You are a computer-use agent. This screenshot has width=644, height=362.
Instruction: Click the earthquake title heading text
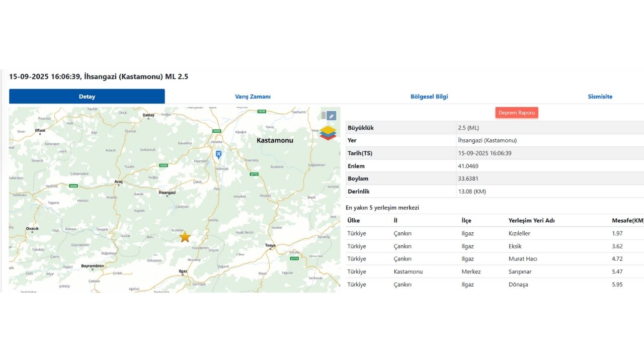click(x=99, y=76)
